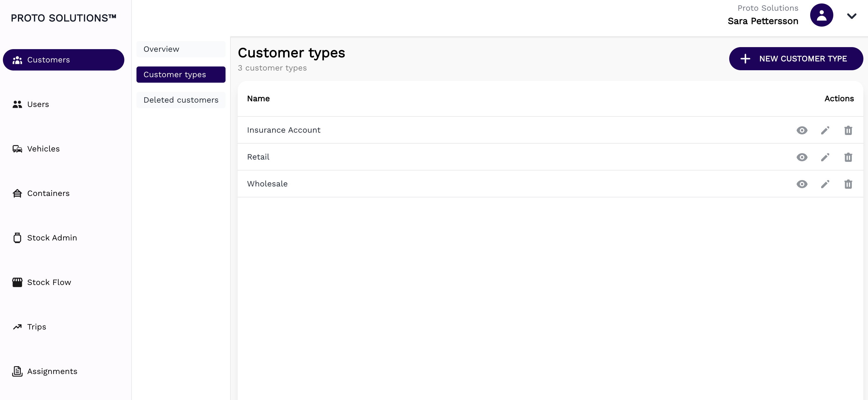Select the Wholesale row name
The height and width of the screenshot is (400, 868).
click(267, 184)
